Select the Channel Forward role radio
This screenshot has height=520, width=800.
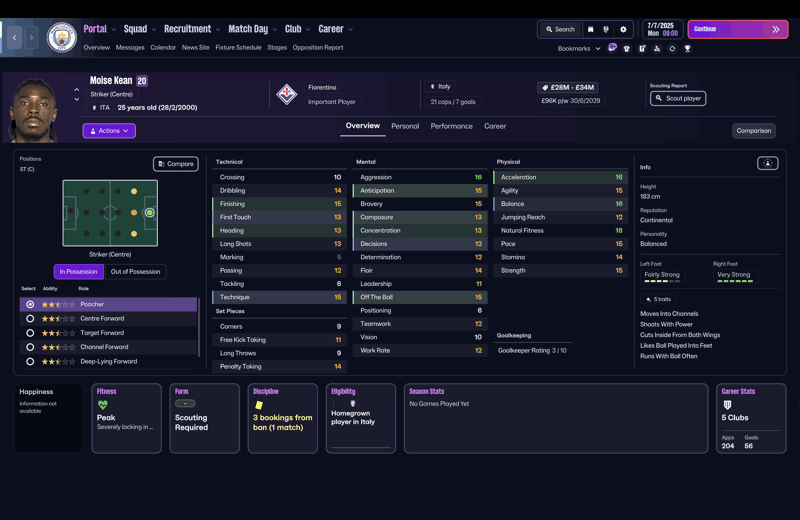[x=30, y=347]
